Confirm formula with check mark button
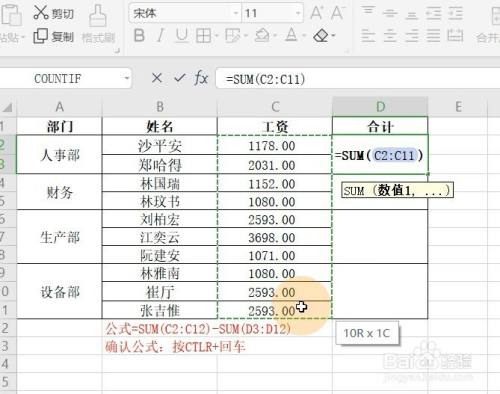Screen dimensions: 500x394 pos(180,78)
